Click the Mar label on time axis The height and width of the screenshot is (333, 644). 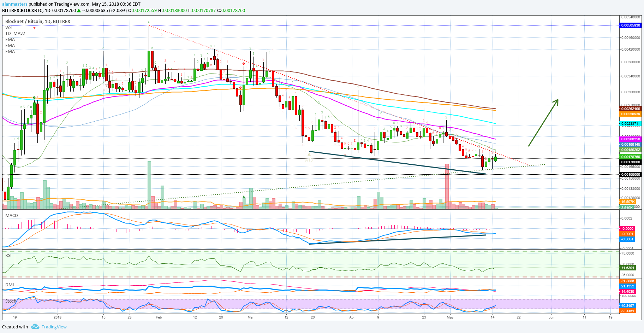(251, 317)
